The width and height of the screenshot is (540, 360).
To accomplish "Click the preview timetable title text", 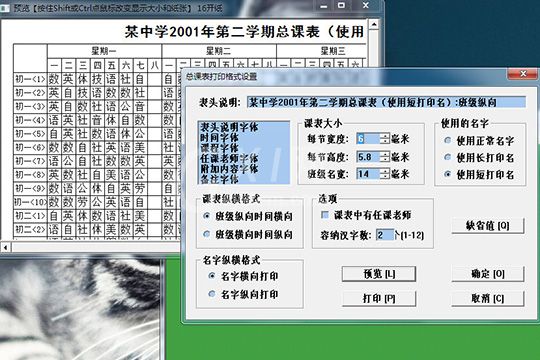I will tap(245, 32).
